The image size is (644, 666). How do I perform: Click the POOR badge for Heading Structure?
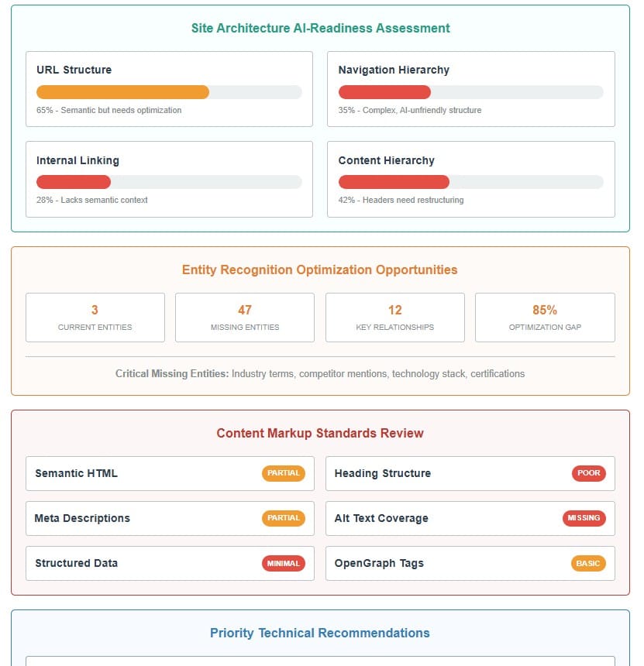point(589,473)
